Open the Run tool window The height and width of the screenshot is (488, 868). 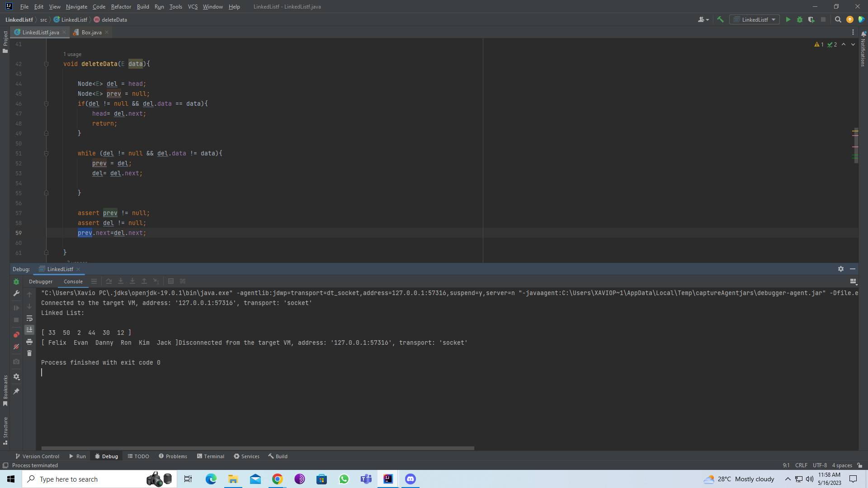(x=77, y=456)
